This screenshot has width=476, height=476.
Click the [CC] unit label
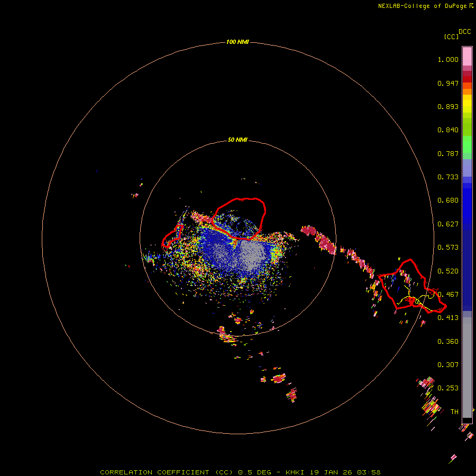(x=451, y=36)
